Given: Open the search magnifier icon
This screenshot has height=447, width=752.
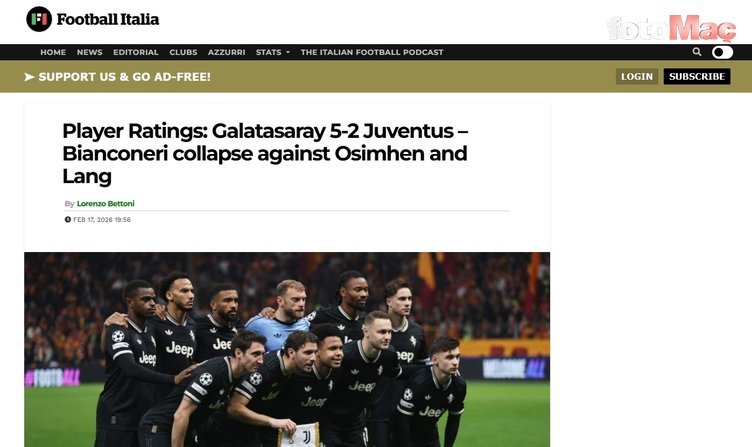Looking at the screenshot, I should (697, 52).
